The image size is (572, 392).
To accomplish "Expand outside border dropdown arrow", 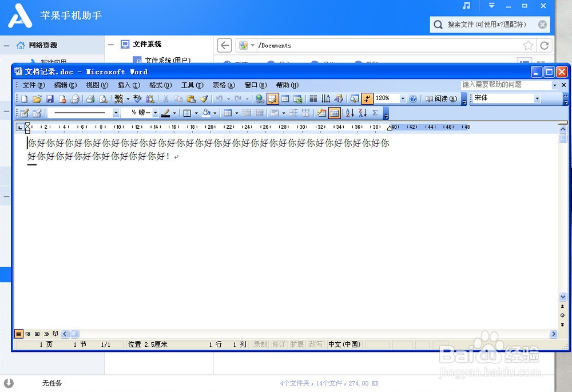I will click(196, 113).
